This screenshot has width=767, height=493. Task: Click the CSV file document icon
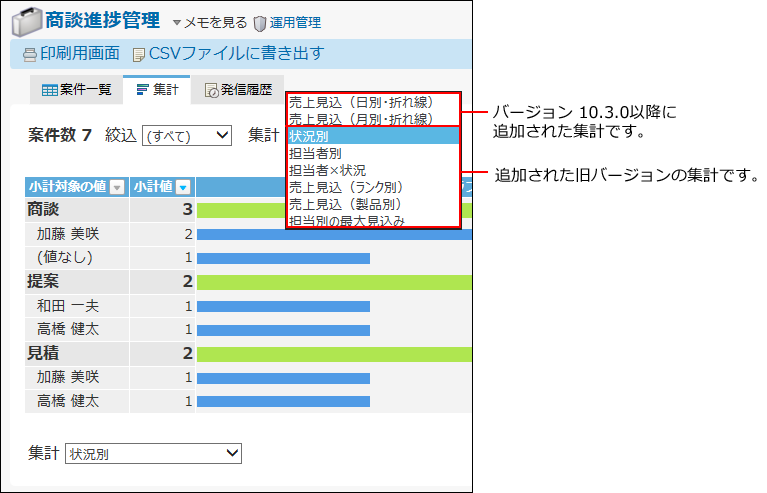click(x=139, y=55)
